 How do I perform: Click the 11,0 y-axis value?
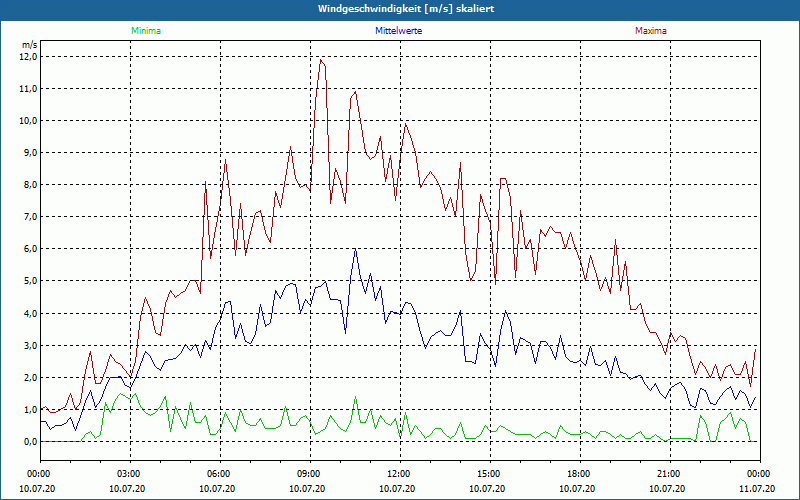pos(28,89)
